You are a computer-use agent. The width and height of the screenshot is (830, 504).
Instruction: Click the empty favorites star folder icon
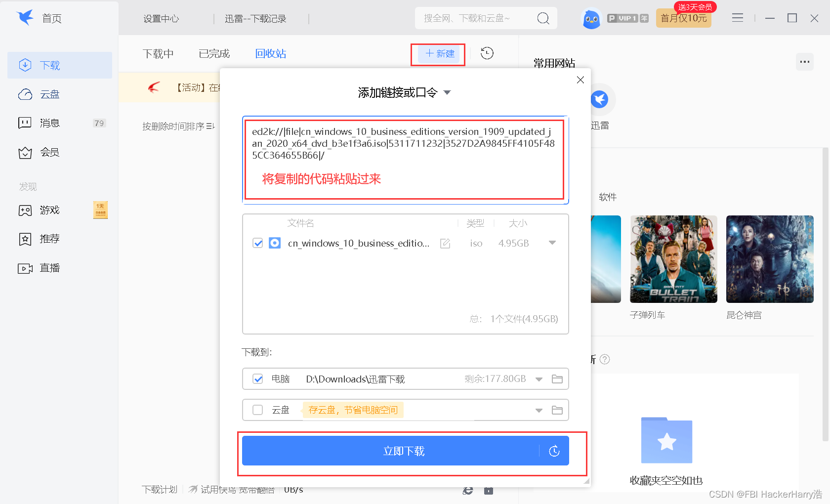pos(666,440)
